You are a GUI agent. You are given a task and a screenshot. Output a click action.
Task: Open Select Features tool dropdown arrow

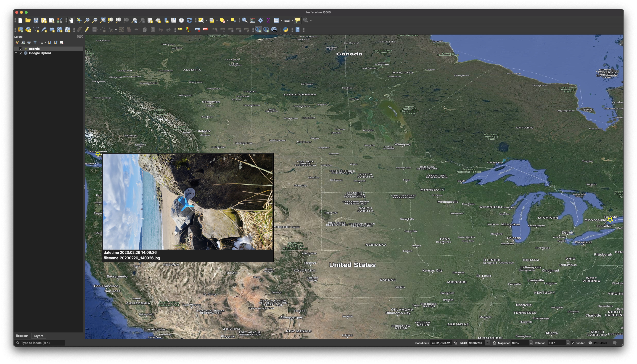206,21
